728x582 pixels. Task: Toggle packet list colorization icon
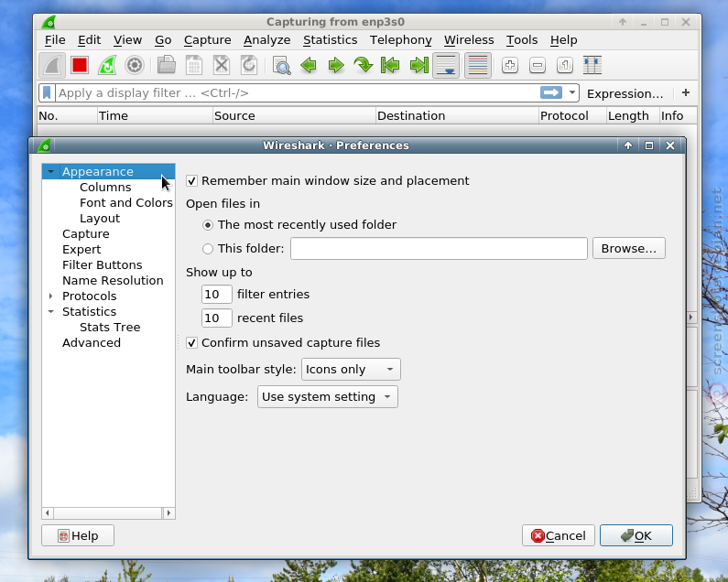(x=478, y=66)
